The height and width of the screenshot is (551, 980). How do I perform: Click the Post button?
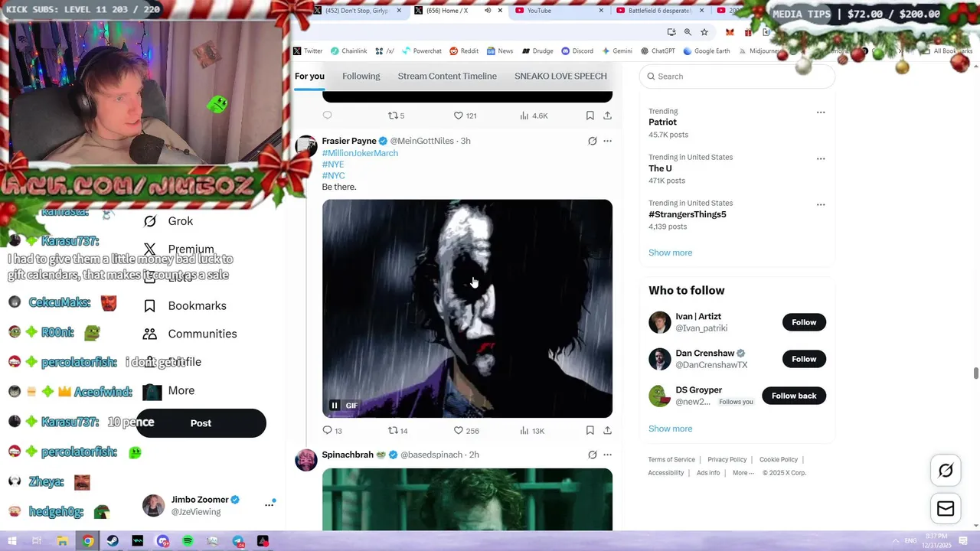click(201, 423)
